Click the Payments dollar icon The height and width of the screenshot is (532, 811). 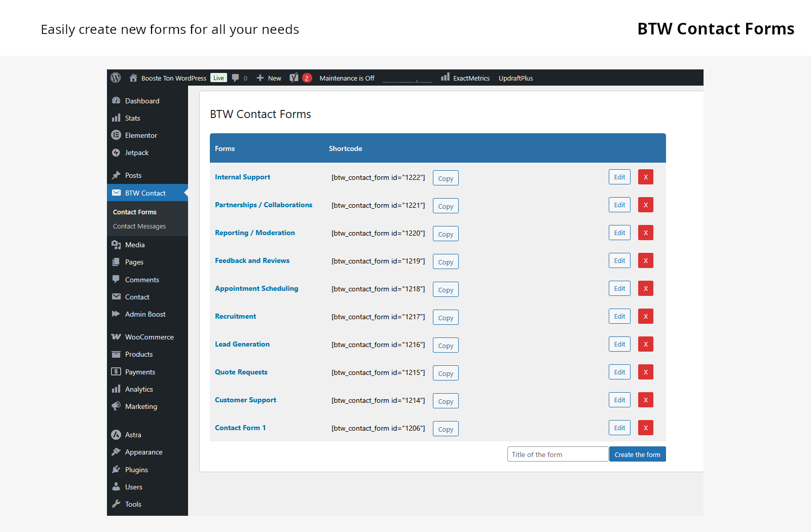pos(116,371)
